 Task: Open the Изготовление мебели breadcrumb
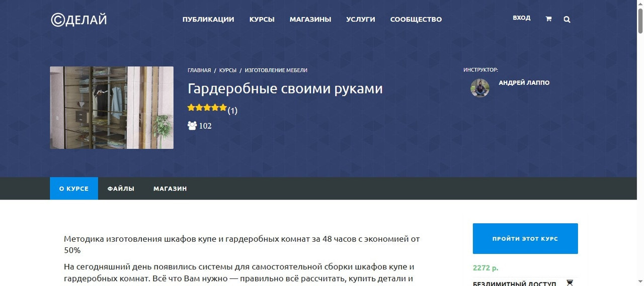point(276,70)
